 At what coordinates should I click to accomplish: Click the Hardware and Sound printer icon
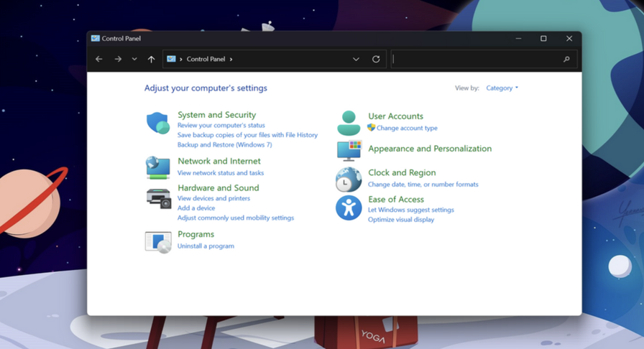coord(158,197)
